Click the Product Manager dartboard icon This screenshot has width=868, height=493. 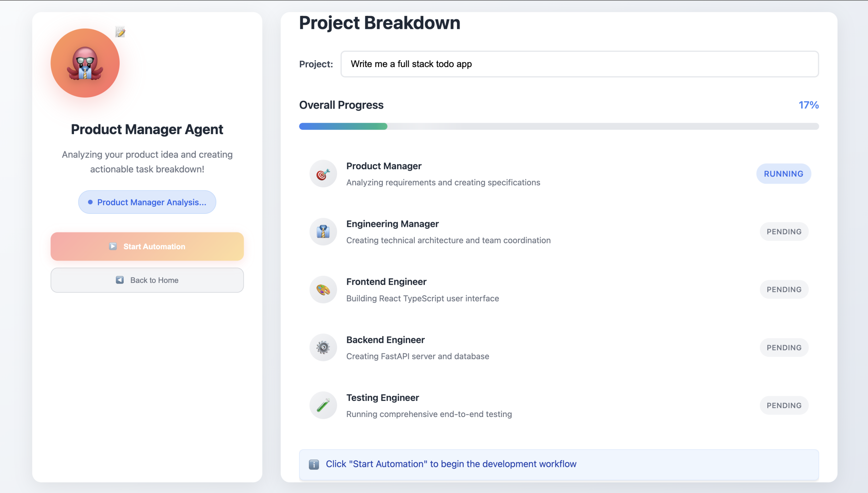pyautogui.click(x=323, y=174)
